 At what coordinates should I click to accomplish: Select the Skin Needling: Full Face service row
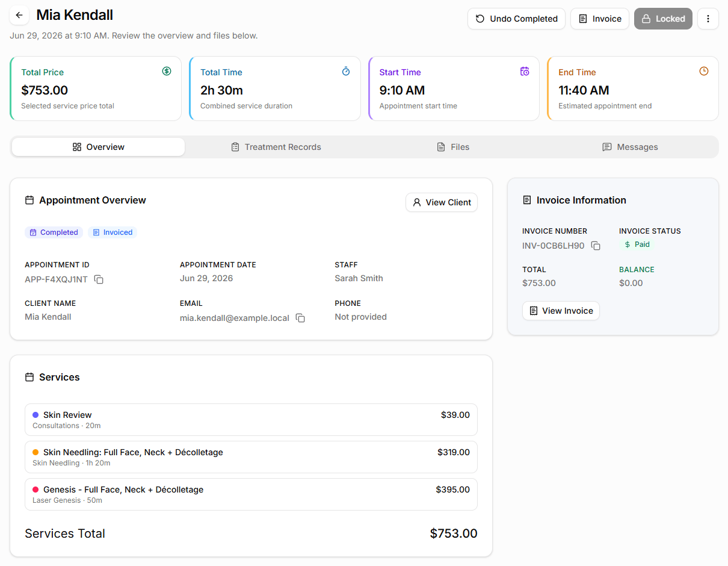(251, 457)
